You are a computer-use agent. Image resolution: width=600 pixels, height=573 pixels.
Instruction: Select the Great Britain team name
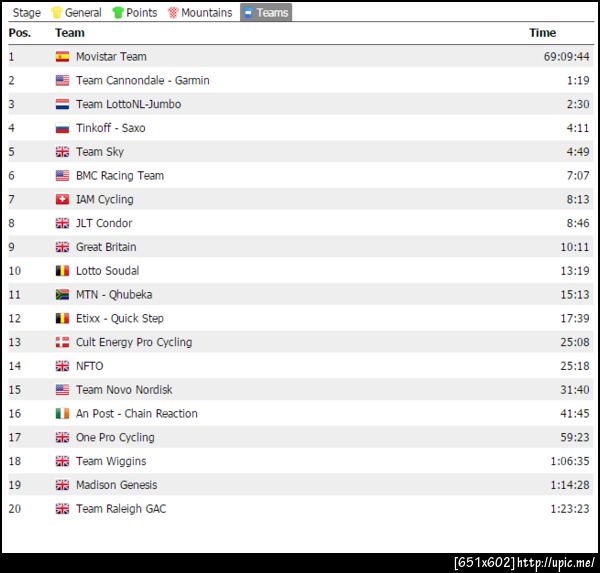[x=106, y=247]
